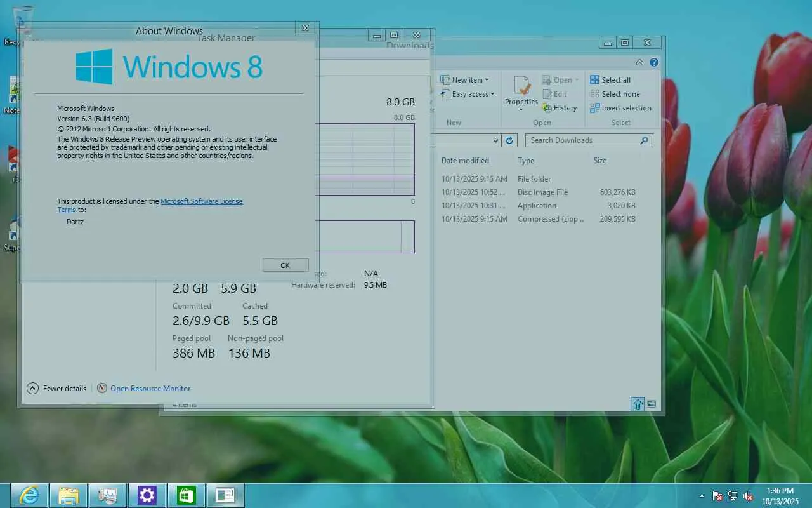Screen dimensions: 812x508
Task: Select the Application type row in Downloads
Action: pos(539,206)
